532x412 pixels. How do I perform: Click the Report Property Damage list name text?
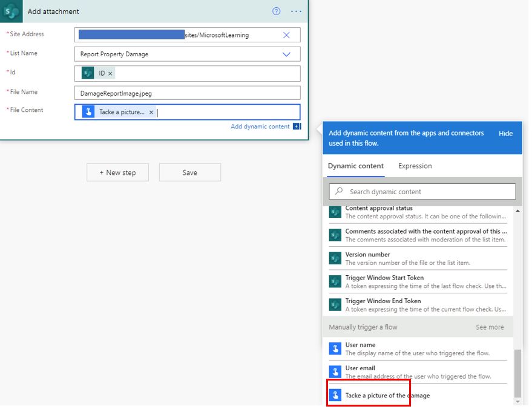pyautogui.click(x=114, y=54)
